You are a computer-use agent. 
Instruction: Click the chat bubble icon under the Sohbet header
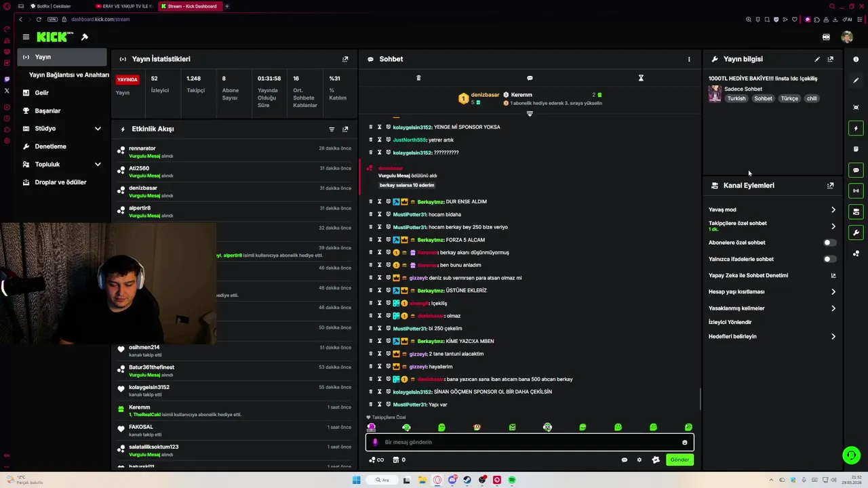coord(530,78)
